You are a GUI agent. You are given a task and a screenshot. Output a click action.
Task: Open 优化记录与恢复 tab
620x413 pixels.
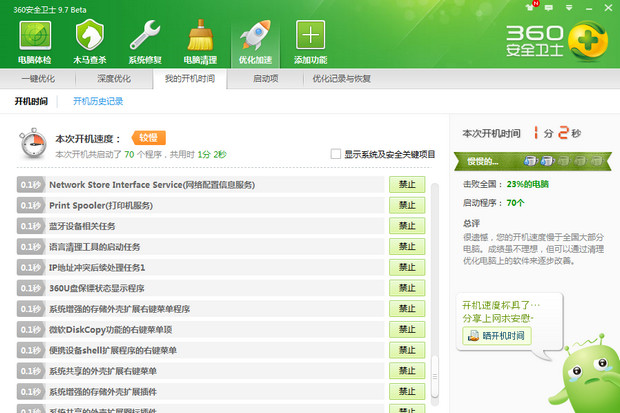342,78
